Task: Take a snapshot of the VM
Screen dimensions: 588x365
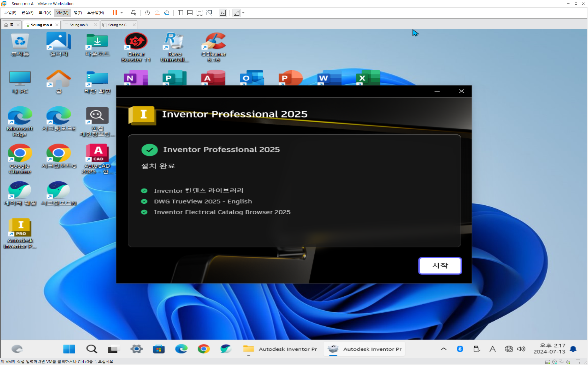Action: (x=147, y=13)
